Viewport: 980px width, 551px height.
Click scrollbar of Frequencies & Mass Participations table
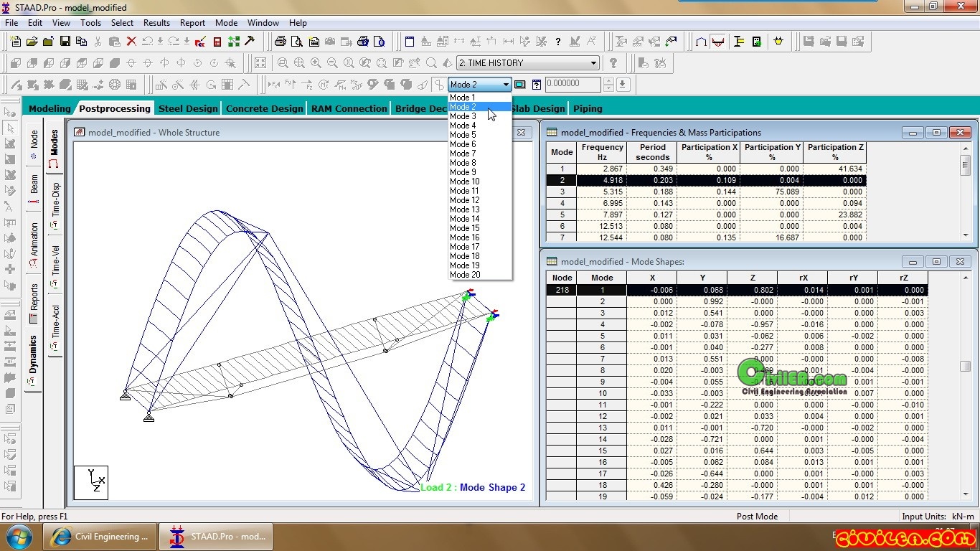pos(966,190)
